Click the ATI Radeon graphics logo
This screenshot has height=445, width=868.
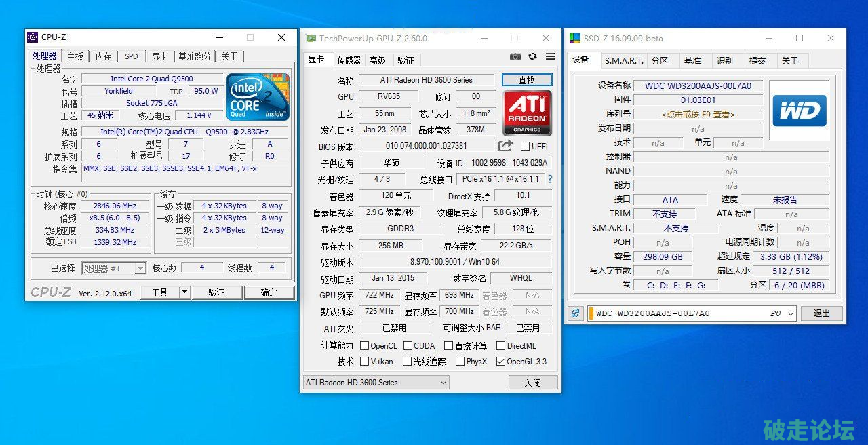(x=527, y=112)
